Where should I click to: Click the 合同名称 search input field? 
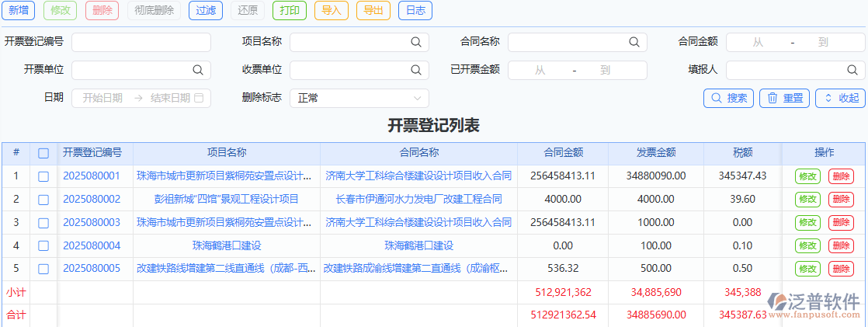coord(578,42)
